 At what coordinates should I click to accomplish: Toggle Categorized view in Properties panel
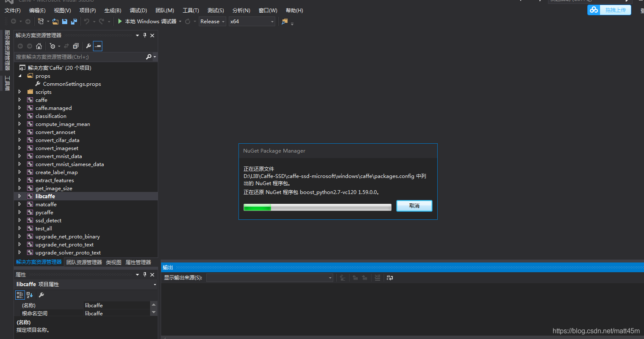click(x=20, y=295)
